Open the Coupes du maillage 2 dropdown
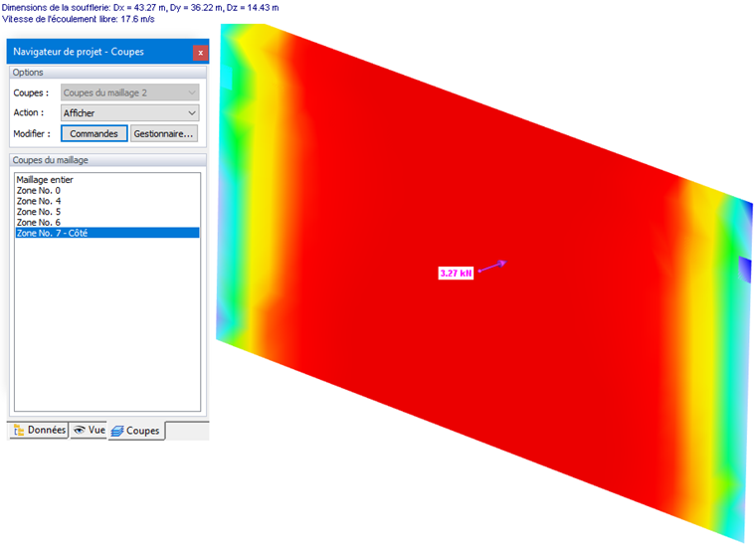The image size is (756, 548). tap(129, 92)
